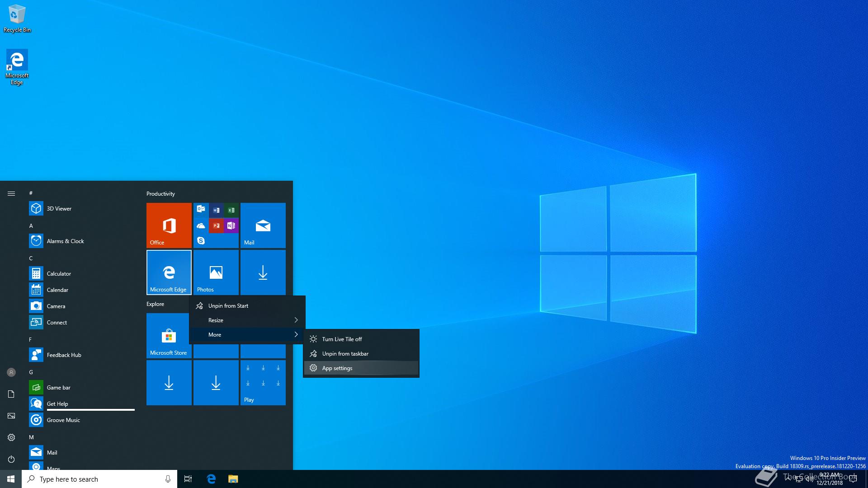The image size is (868, 488).
Task: Choose Turn Live Tile off
Action: coord(361,339)
